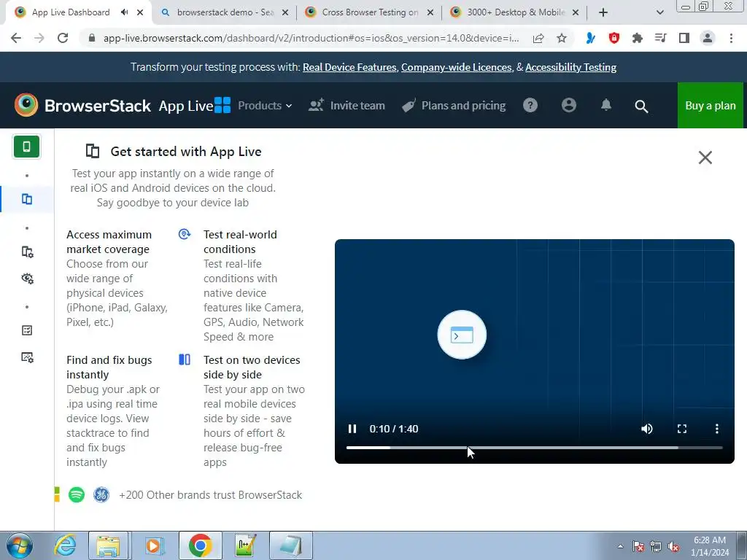747x560 pixels.
Task: Click the Buy a plan button
Action: point(710,105)
